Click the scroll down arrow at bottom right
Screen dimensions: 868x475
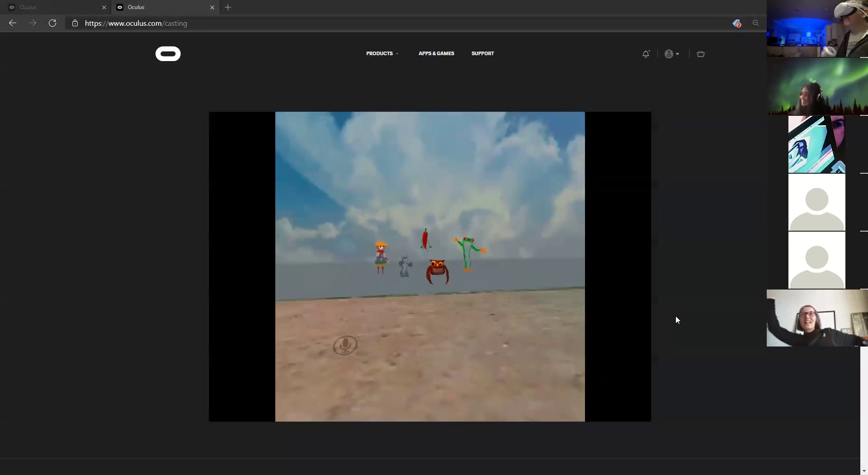[864, 471]
